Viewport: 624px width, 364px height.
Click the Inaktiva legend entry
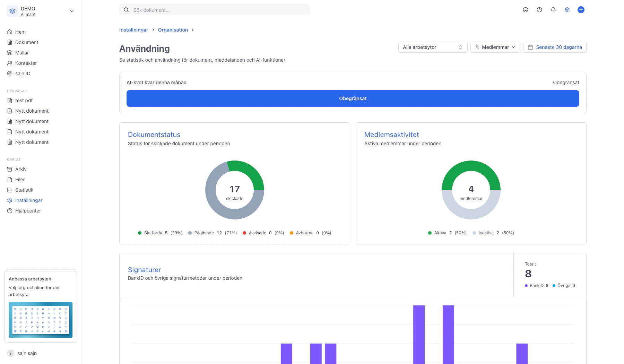click(493, 233)
